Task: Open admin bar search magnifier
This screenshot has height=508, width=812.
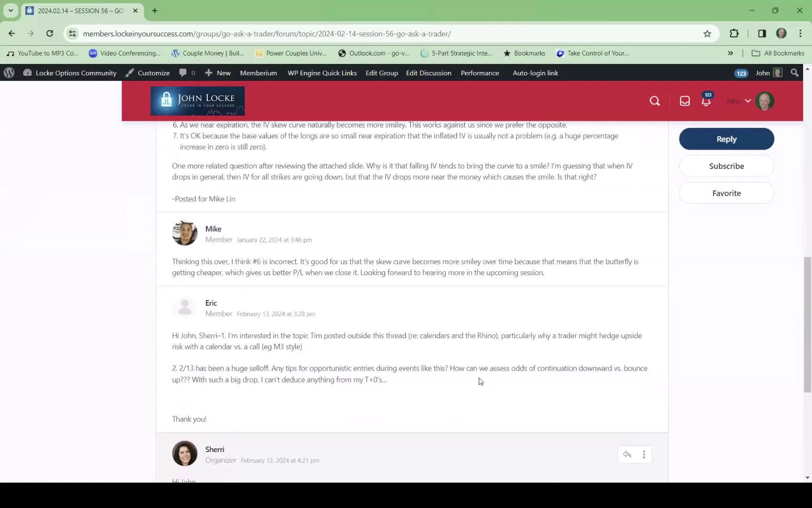Action: point(795,73)
